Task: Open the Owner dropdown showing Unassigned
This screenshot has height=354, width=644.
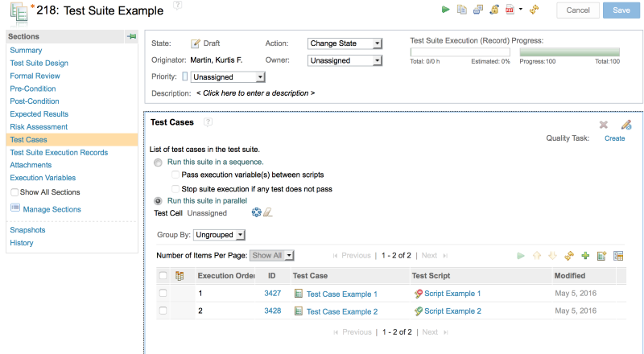Action: click(345, 61)
